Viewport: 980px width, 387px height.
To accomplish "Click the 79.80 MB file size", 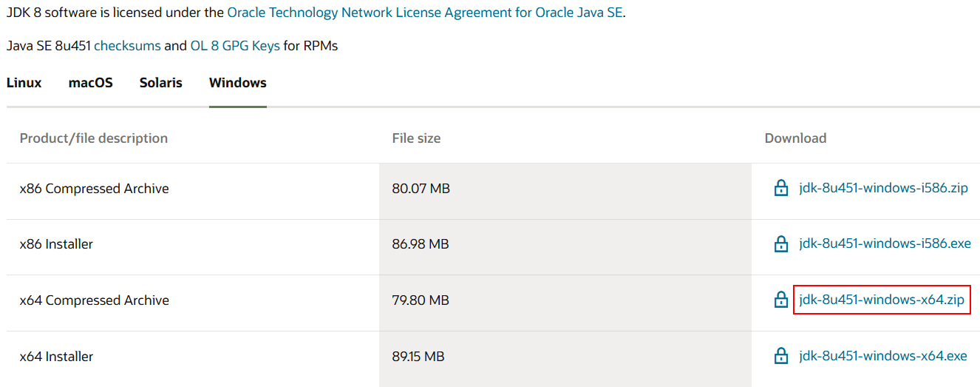I will click(421, 300).
